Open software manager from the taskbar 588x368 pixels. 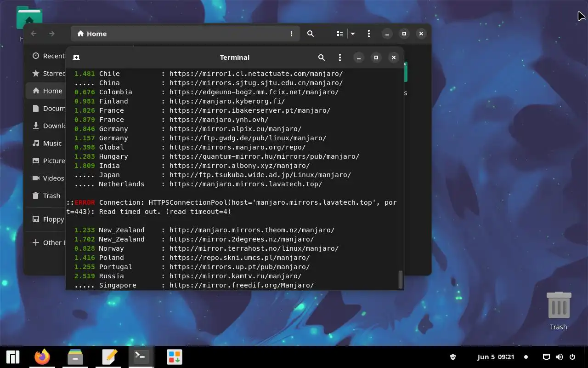(x=174, y=357)
